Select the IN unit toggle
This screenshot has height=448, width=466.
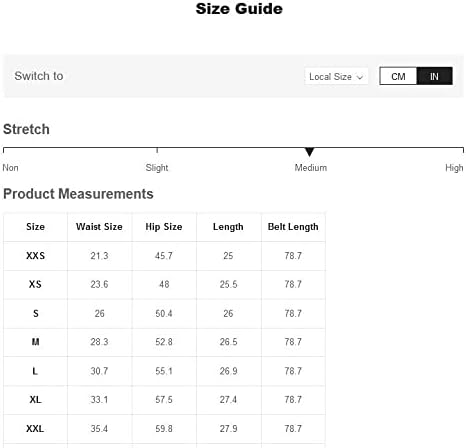pos(434,76)
